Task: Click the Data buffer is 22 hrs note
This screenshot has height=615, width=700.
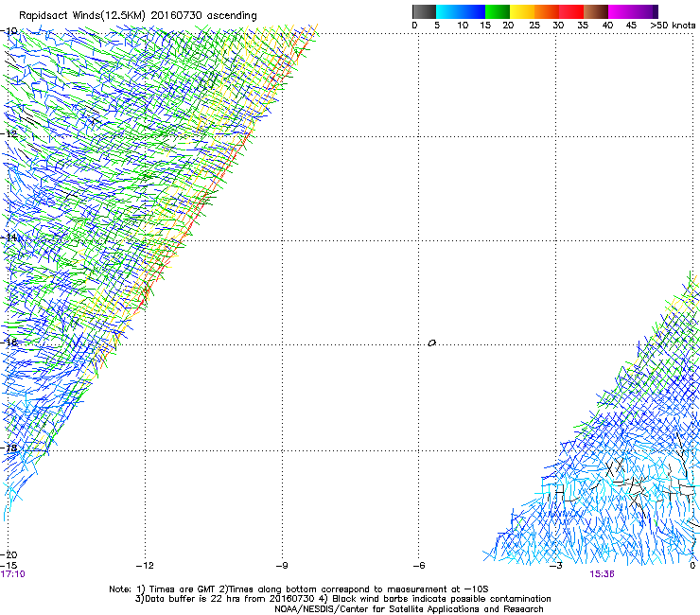Action: (x=342, y=599)
